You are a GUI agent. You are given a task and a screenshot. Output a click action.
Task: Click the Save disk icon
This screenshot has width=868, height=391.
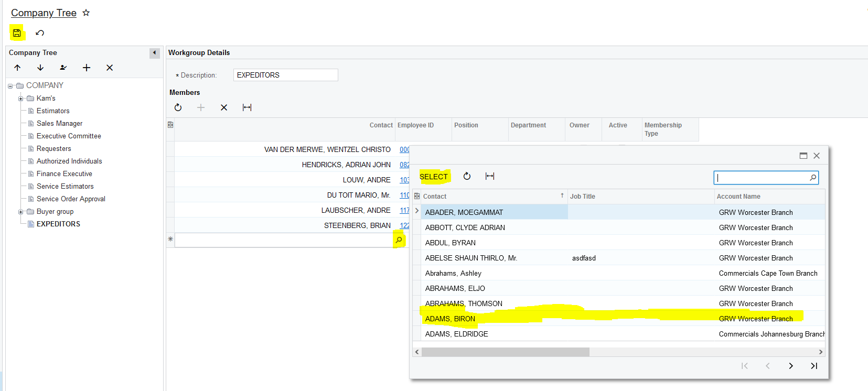17,33
